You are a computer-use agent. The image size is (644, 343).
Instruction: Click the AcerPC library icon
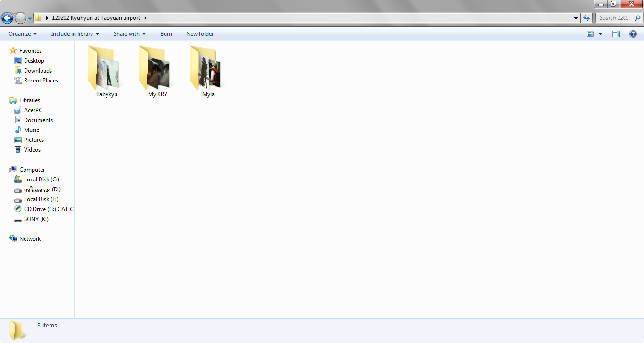tap(18, 110)
